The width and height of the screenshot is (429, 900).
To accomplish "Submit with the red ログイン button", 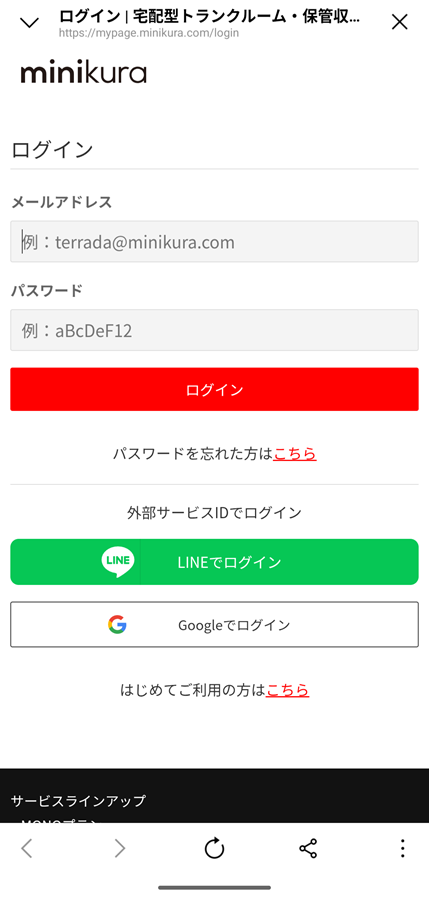I will pyautogui.click(x=214, y=390).
